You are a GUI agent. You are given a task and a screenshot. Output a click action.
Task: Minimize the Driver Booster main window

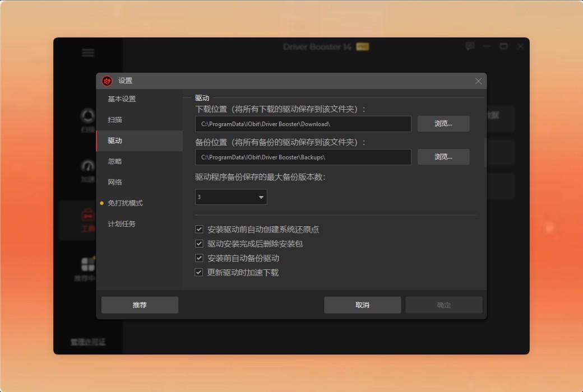click(487, 46)
